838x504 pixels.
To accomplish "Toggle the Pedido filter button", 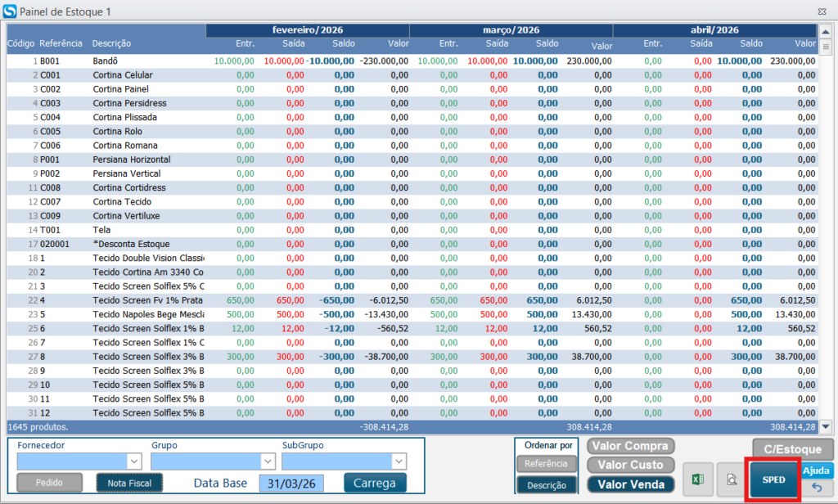I will [49, 483].
